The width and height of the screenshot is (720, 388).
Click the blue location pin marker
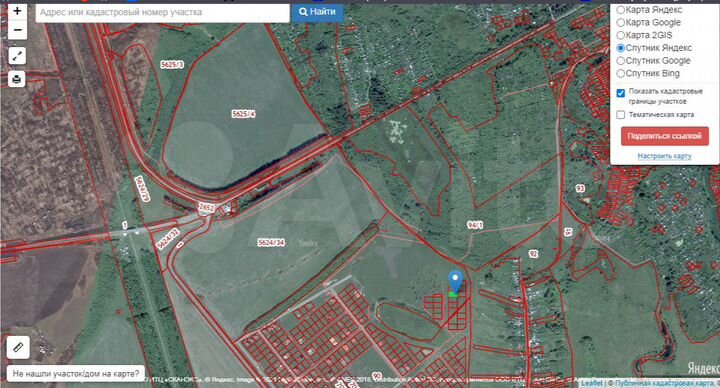pyautogui.click(x=455, y=281)
